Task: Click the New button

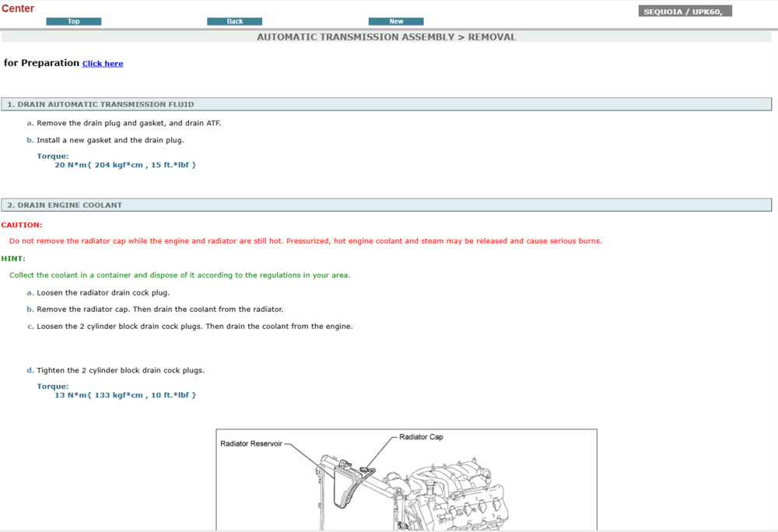Action: point(396,21)
